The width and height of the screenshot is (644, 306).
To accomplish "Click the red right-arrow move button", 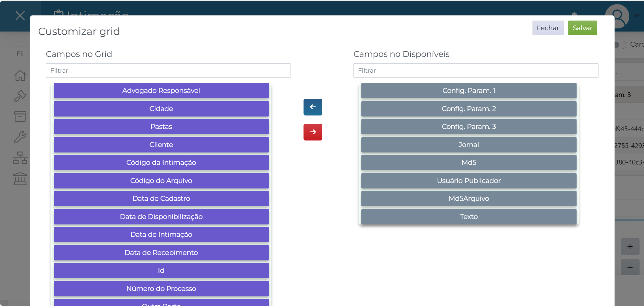I will (313, 132).
